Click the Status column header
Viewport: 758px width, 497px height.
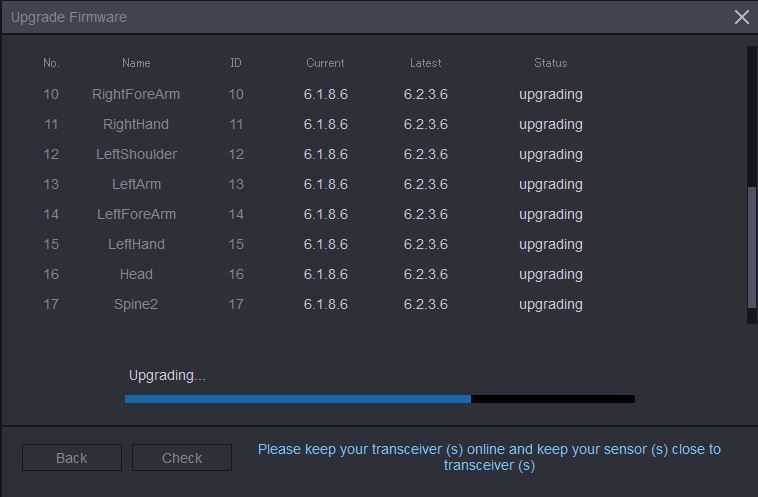pyautogui.click(x=551, y=63)
